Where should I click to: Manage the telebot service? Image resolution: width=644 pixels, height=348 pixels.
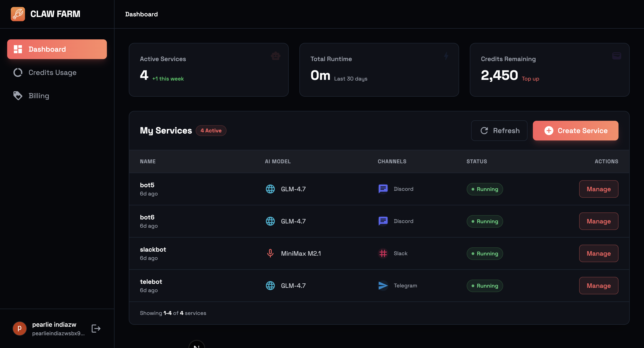pyautogui.click(x=599, y=286)
